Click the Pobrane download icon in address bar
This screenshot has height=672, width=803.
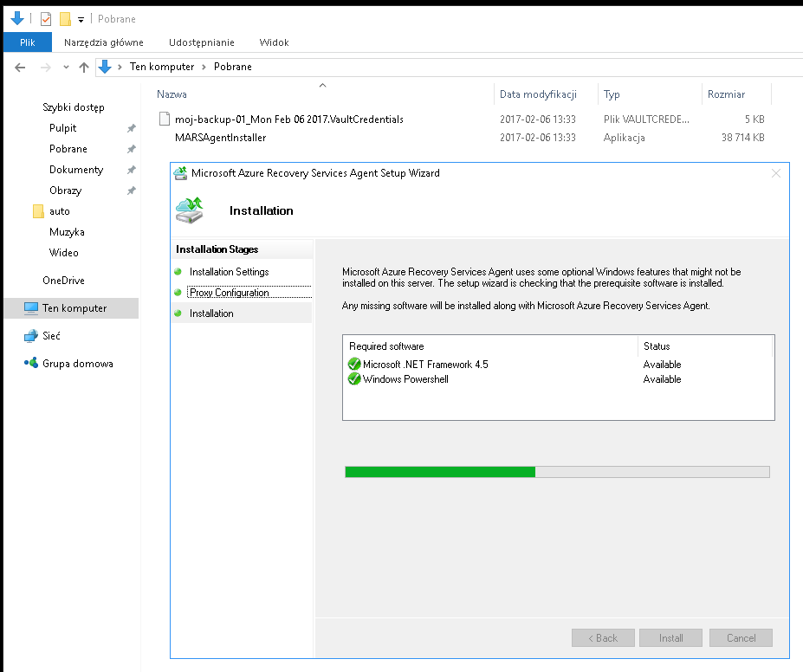pos(105,67)
